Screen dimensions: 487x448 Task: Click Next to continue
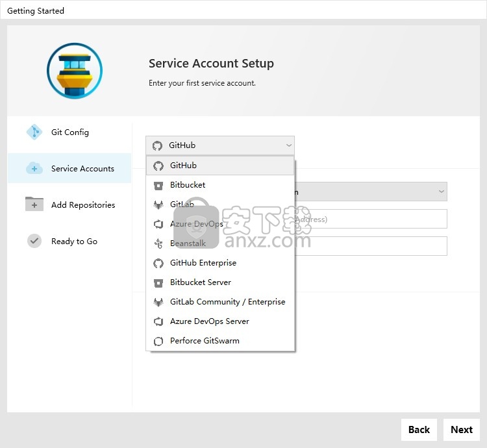tap(462, 430)
